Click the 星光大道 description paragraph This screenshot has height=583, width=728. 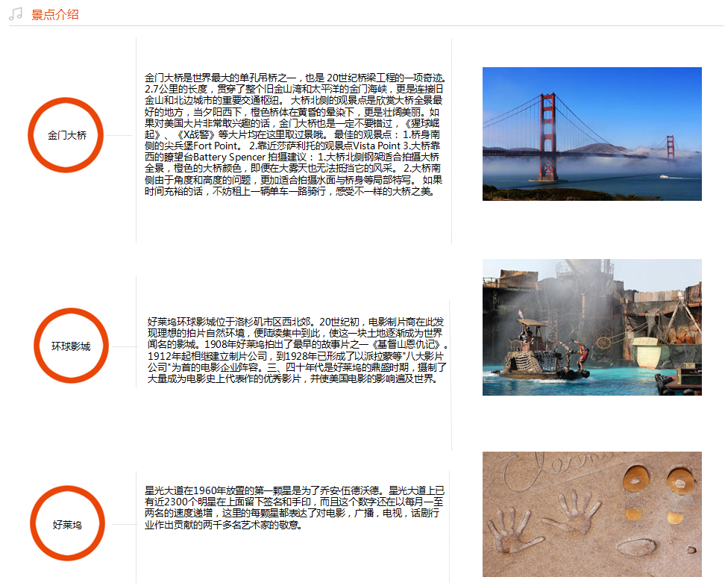294,508
